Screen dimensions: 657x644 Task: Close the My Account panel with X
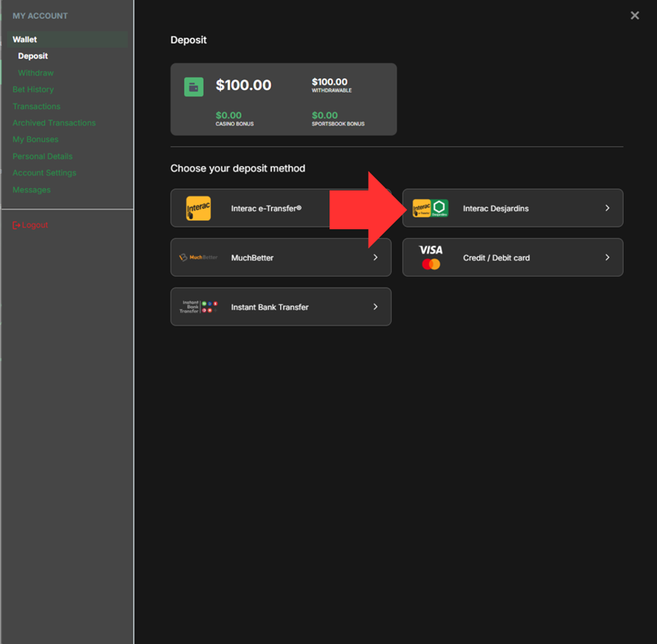click(x=634, y=16)
